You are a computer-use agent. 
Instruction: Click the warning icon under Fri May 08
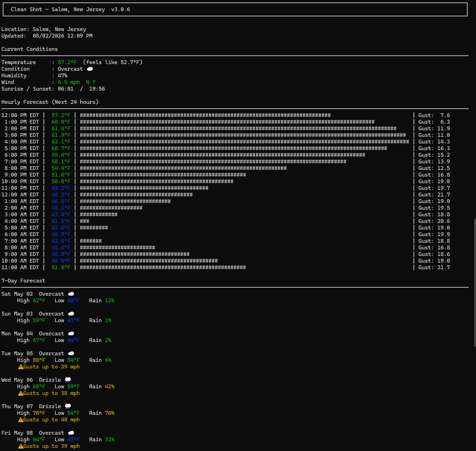coord(21,446)
